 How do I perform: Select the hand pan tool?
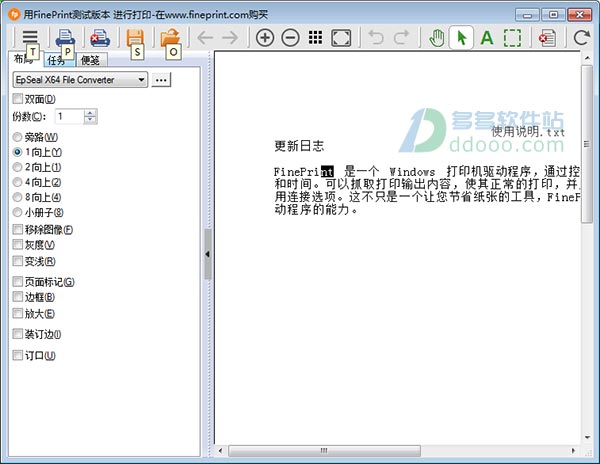[436, 37]
